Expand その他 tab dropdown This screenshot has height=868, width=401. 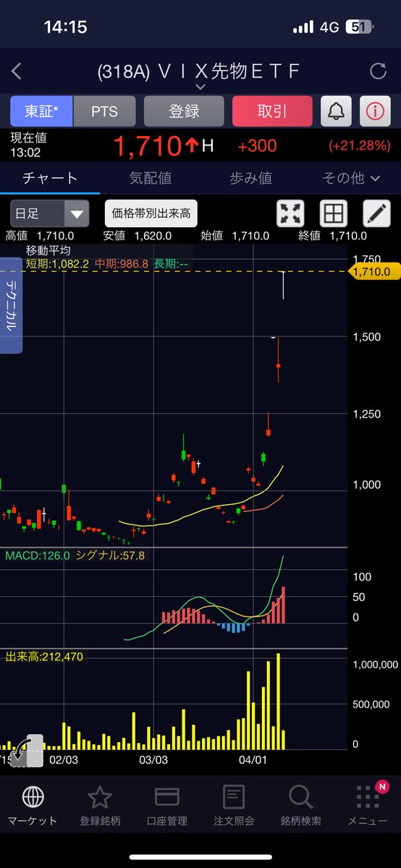click(351, 177)
